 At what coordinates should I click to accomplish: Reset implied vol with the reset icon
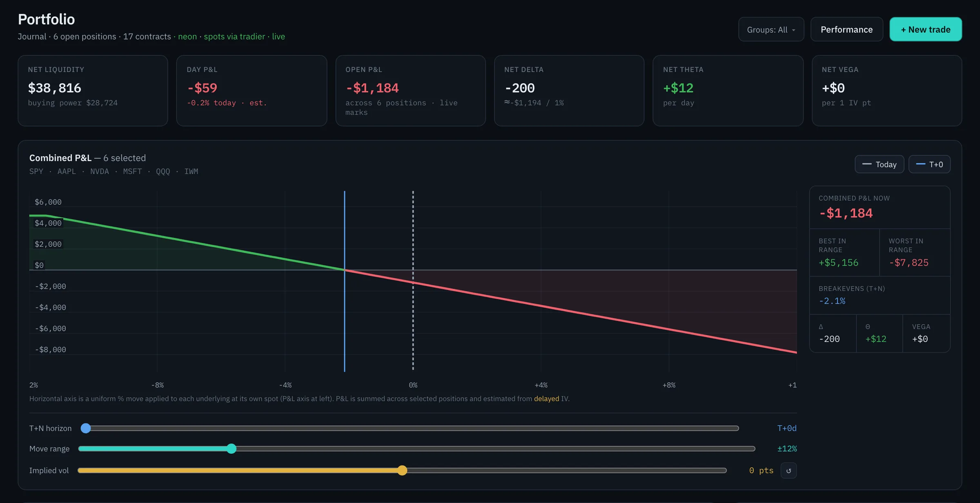point(788,470)
